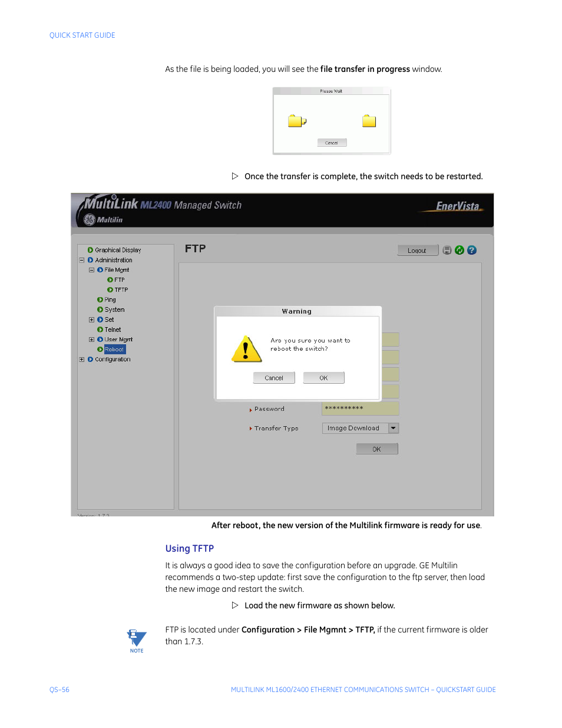
Task: Click the save (floppy disk) icon
Action: (447, 250)
